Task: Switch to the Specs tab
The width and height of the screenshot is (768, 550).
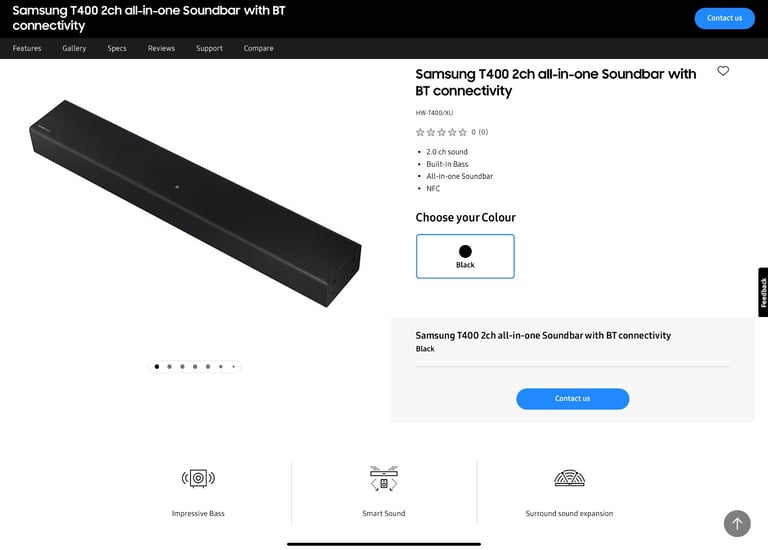Action: (x=117, y=48)
